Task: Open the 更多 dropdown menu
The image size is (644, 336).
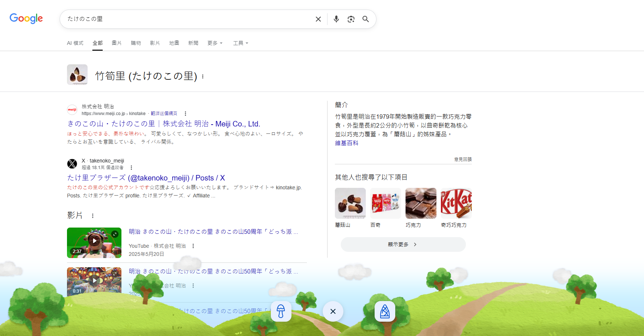Action: pyautogui.click(x=215, y=43)
